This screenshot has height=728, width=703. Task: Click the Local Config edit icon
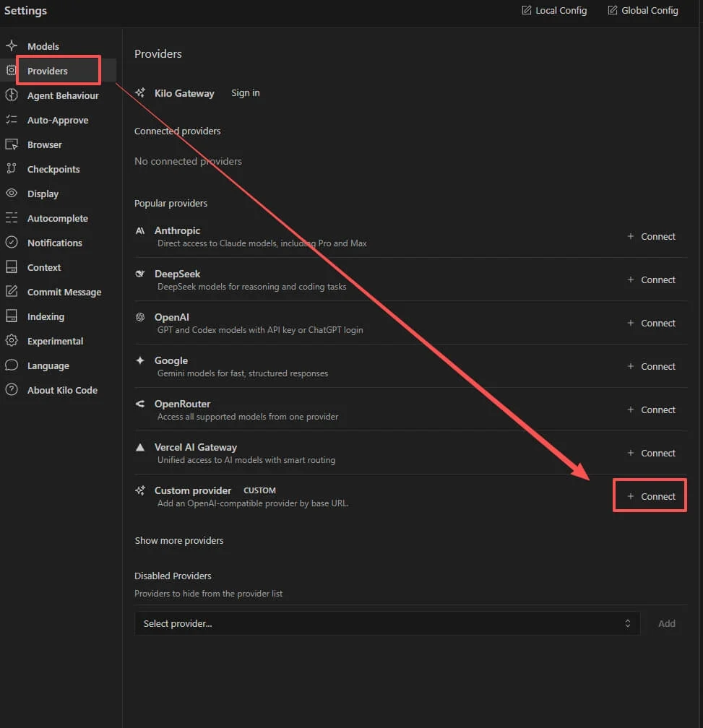point(527,10)
